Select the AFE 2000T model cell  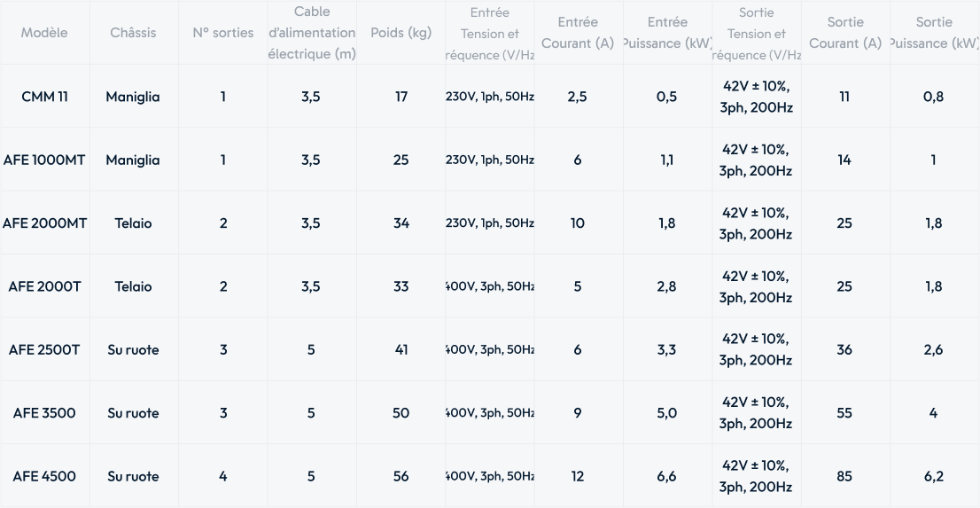[44, 285]
